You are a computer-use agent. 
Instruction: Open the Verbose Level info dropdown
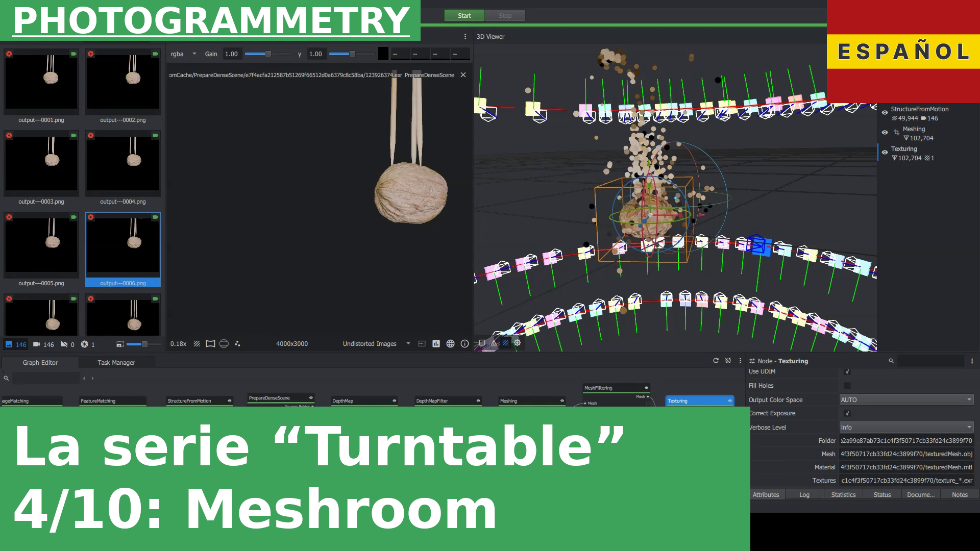pyautogui.click(x=906, y=428)
